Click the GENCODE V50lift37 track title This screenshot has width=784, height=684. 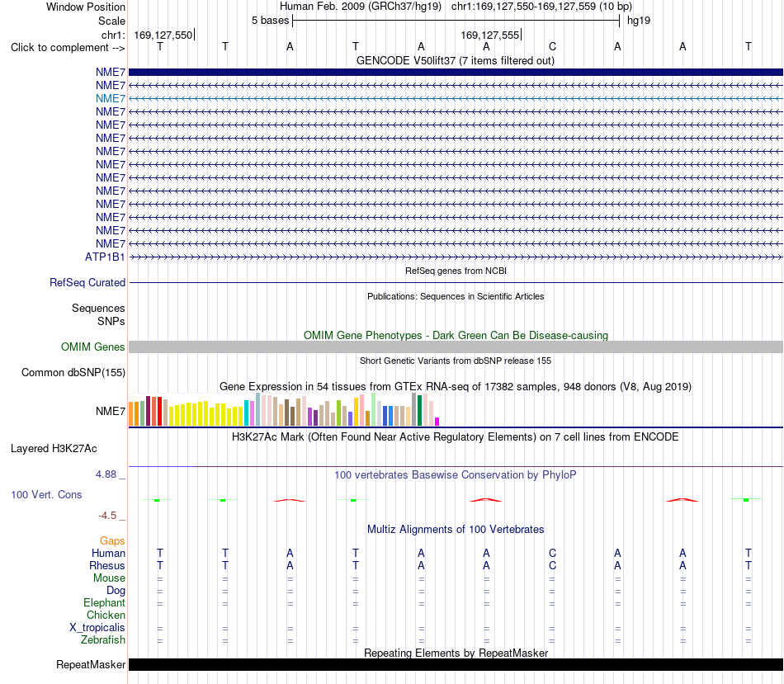coord(456,60)
